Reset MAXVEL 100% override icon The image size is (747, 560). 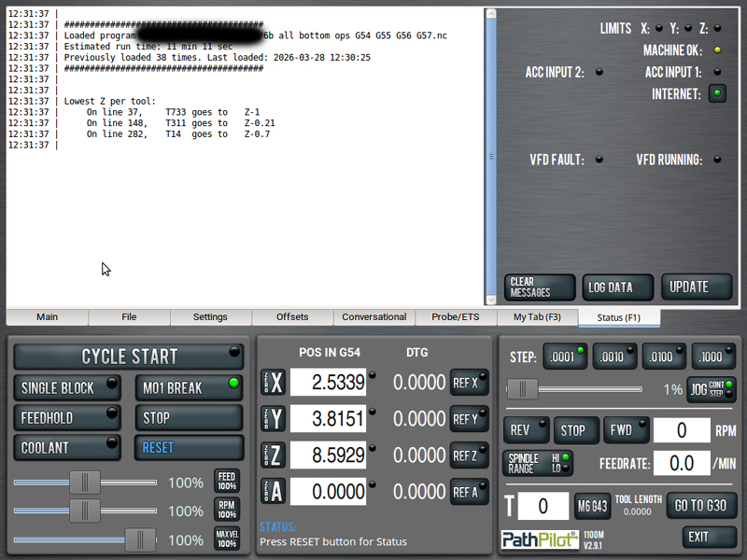[227, 539]
